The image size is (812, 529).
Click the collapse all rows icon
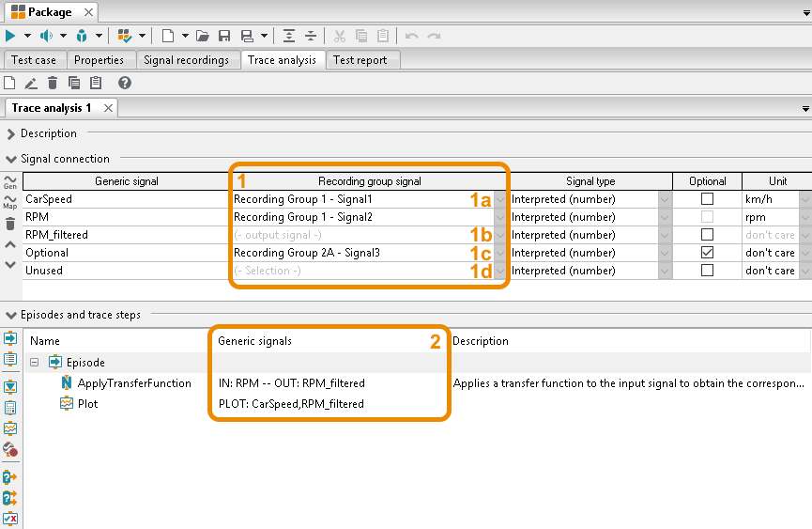(311, 36)
